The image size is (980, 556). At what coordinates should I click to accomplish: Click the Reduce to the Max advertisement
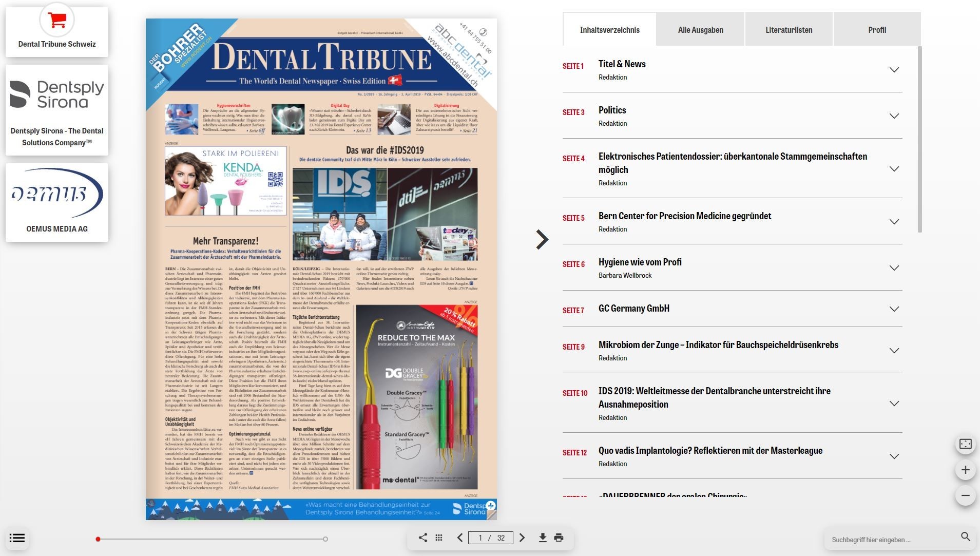pyautogui.click(x=417, y=397)
